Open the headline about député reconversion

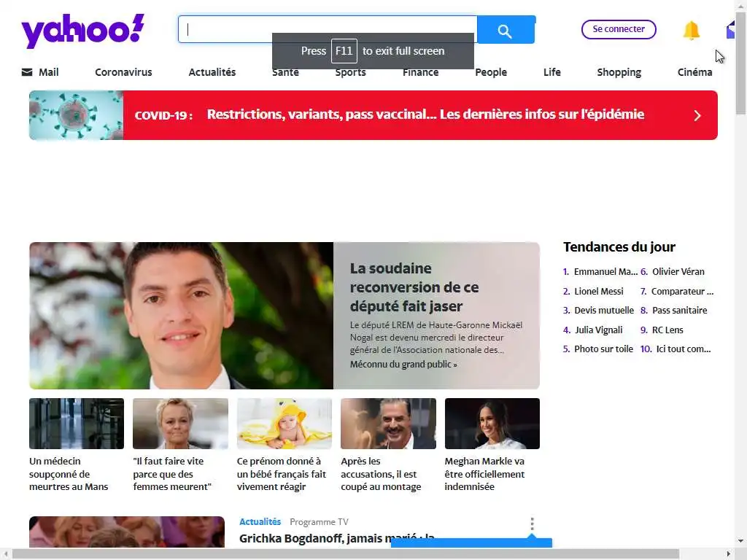tap(414, 287)
